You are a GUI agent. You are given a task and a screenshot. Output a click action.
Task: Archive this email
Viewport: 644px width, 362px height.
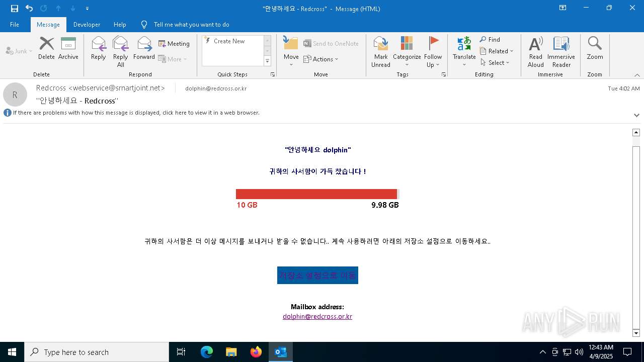click(x=68, y=48)
